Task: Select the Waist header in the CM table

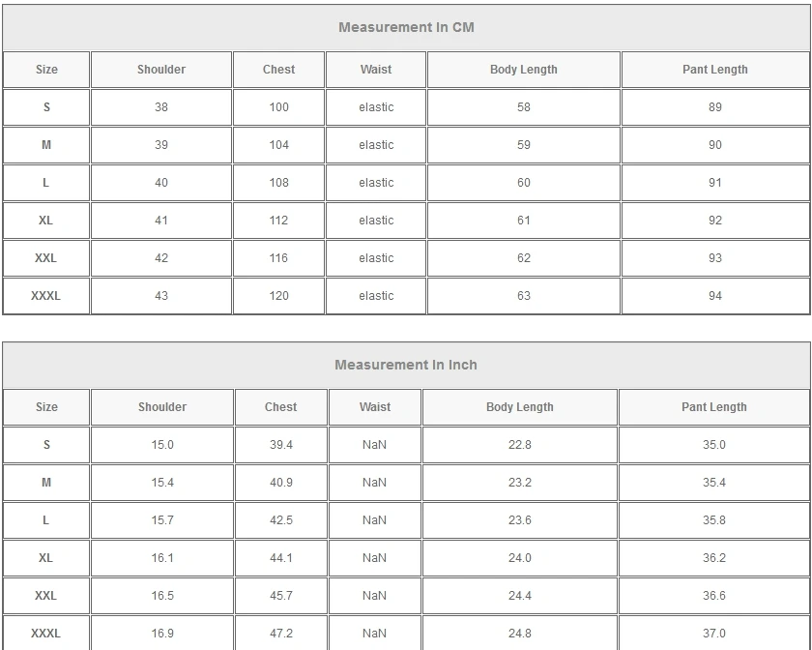Action: (x=376, y=70)
